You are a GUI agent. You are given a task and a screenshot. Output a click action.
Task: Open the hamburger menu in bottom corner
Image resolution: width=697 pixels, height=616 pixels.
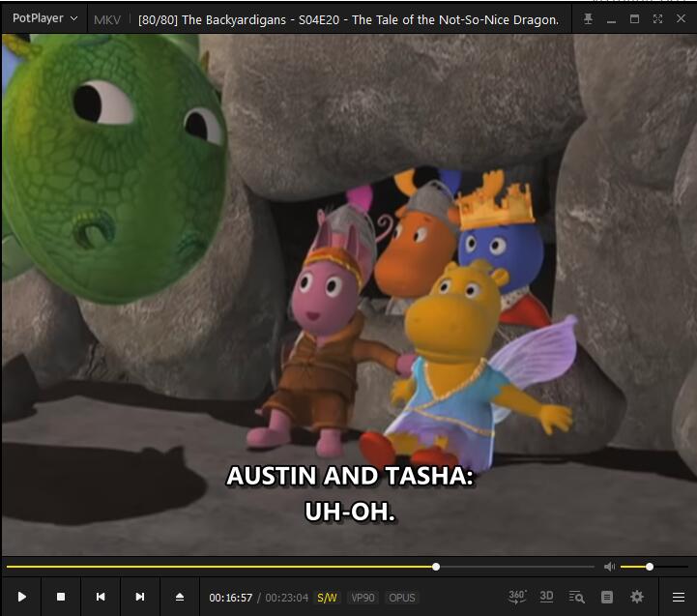click(679, 597)
